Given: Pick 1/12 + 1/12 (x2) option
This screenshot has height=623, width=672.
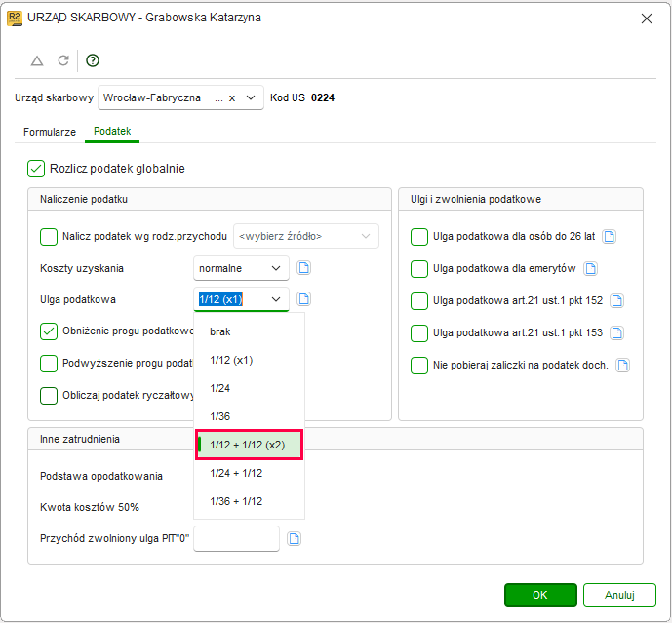Looking at the screenshot, I should coord(249,445).
